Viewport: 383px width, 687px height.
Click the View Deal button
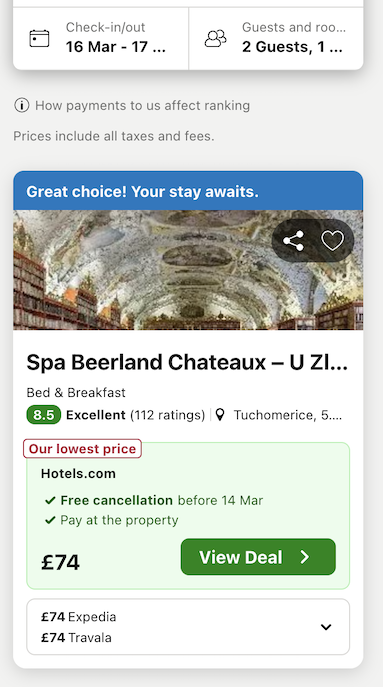click(x=258, y=557)
